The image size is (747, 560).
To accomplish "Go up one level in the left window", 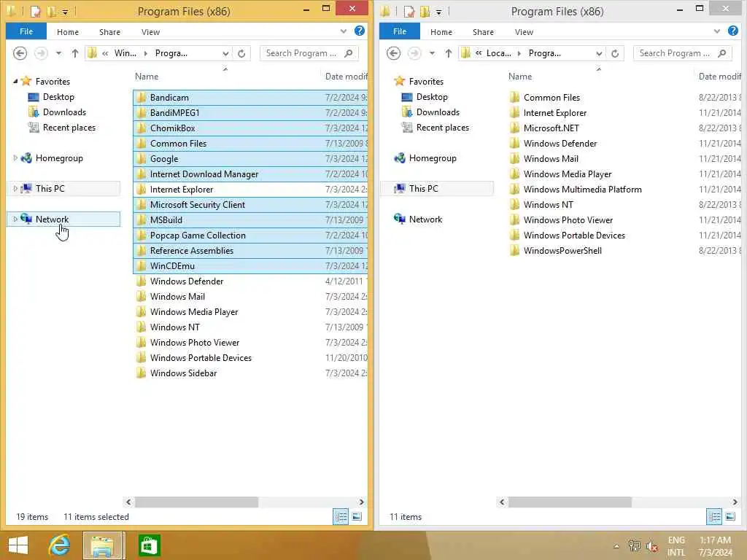I will [x=75, y=53].
